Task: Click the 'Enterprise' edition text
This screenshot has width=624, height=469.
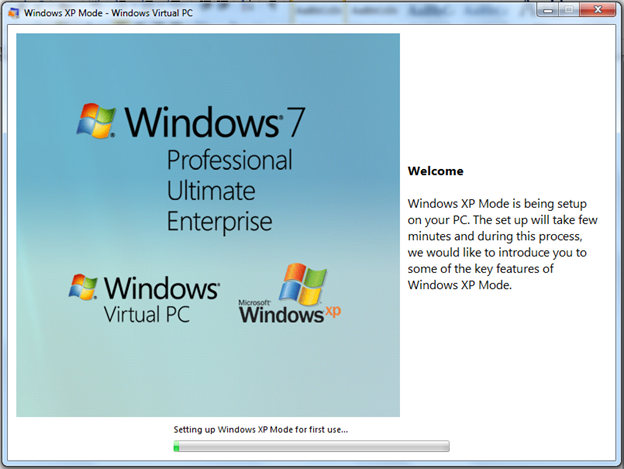Action: click(219, 222)
